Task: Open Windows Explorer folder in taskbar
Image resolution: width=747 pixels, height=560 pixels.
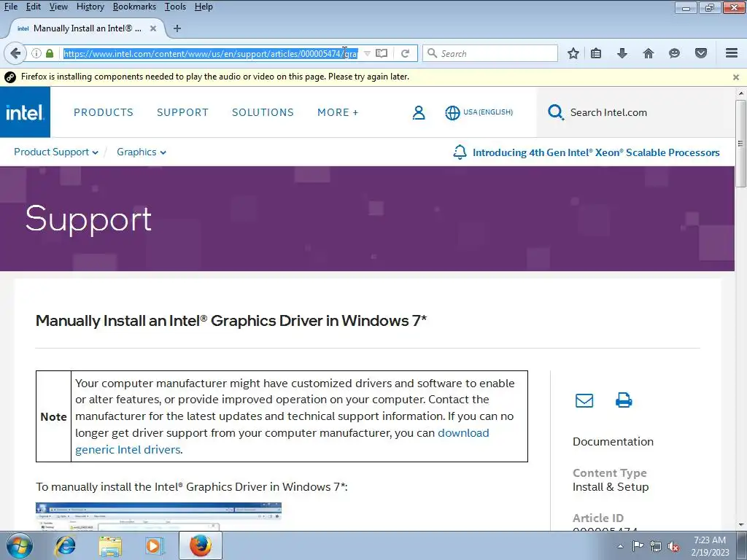Action: click(110, 545)
